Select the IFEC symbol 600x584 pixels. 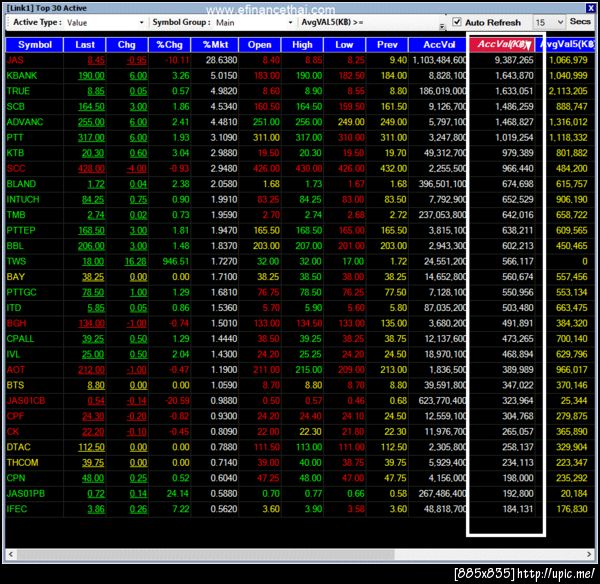[x=17, y=509]
